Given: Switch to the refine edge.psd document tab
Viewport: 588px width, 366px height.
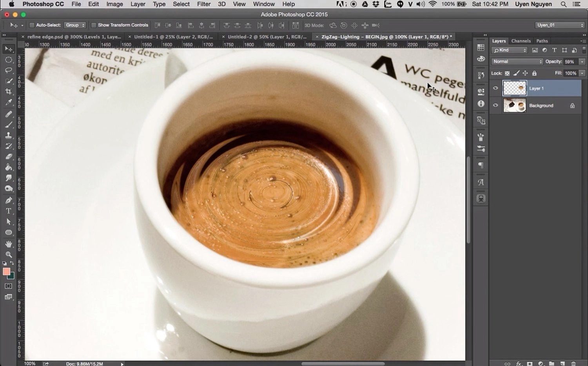Looking at the screenshot, I should click(x=74, y=36).
